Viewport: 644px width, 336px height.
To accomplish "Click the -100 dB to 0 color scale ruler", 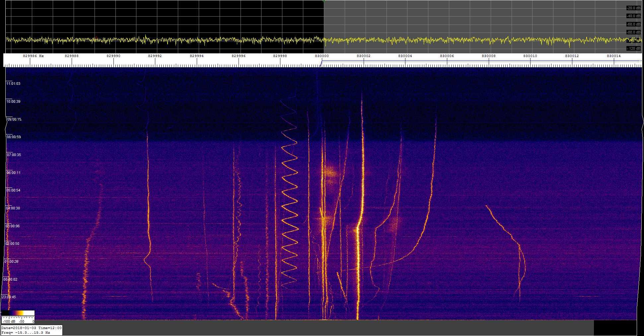I will 18,319.
